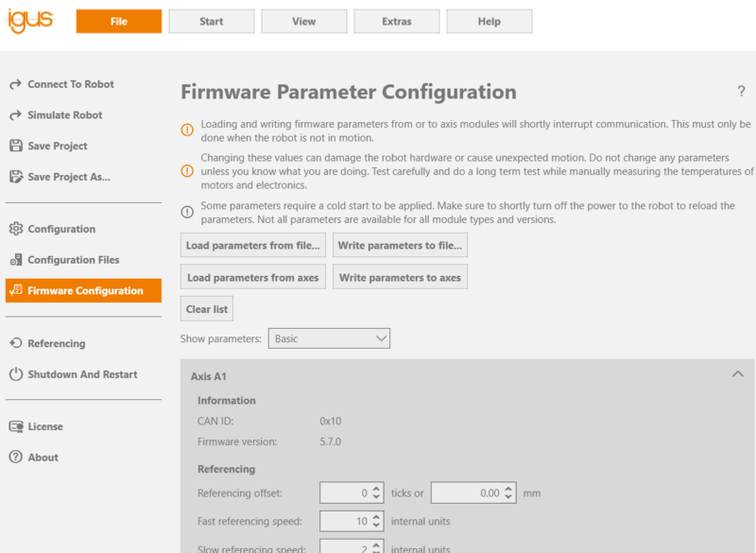Open the Configuration Files page

pyautogui.click(x=83, y=259)
